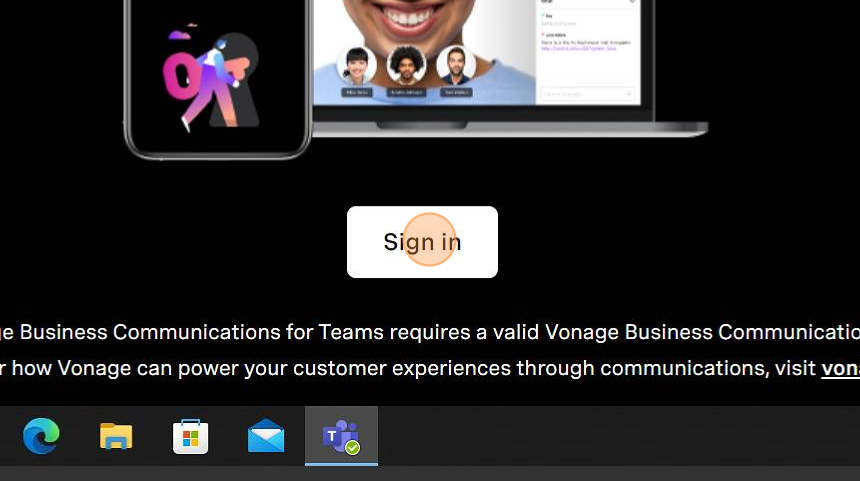Click the chat message input box
Screen dimensions: 860x481
coord(588,94)
